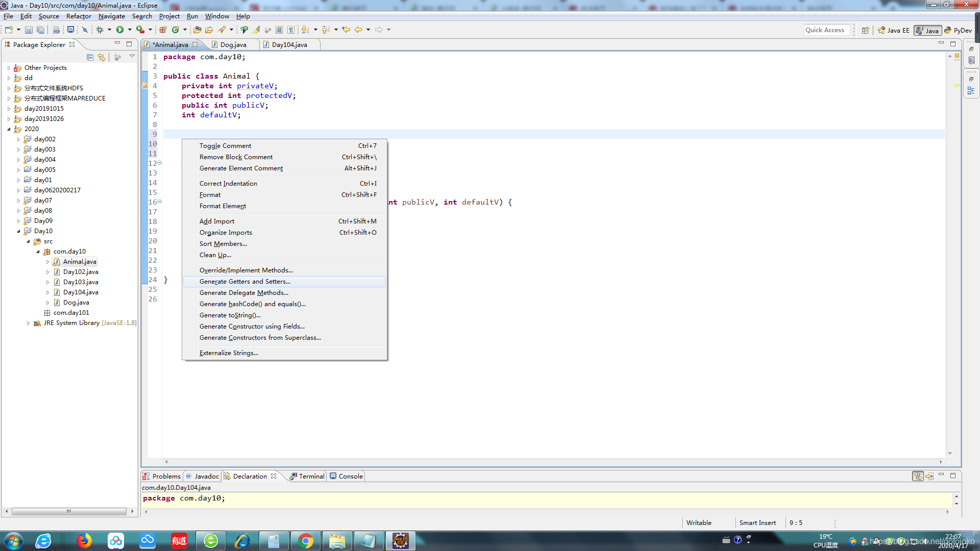
Task: Open the Run button dropdown arrow
Action: pyautogui.click(x=130, y=30)
